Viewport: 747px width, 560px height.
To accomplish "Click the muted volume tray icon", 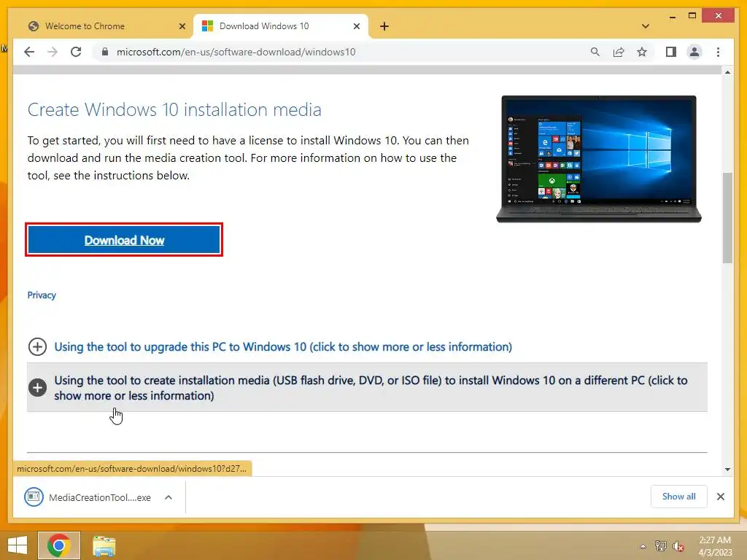I will coord(678,546).
